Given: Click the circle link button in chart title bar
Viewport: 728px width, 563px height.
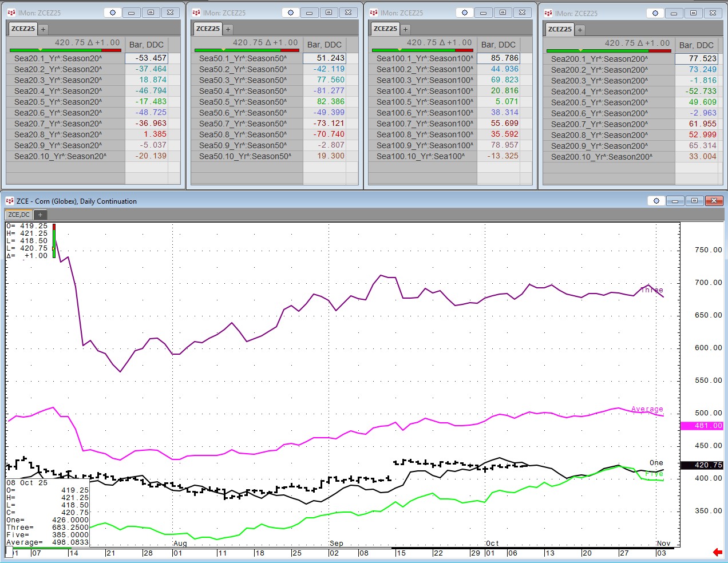Looking at the screenshot, I should (x=656, y=201).
